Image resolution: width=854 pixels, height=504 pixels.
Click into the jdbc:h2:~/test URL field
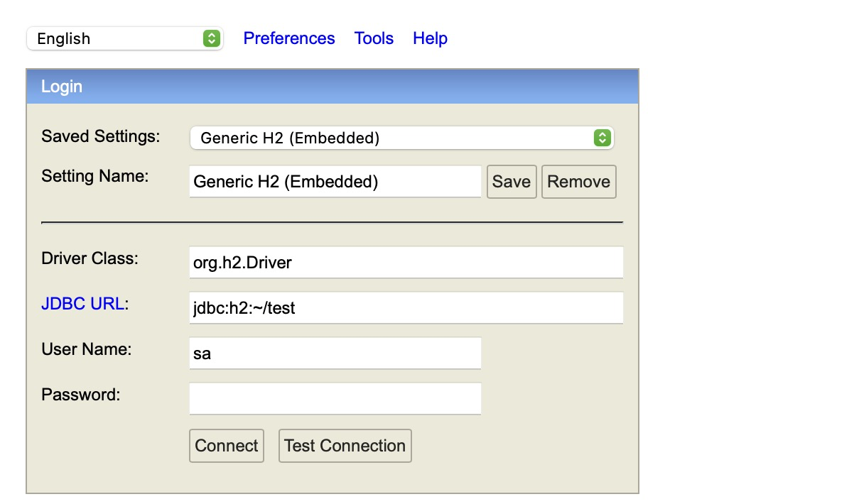(406, 308)
